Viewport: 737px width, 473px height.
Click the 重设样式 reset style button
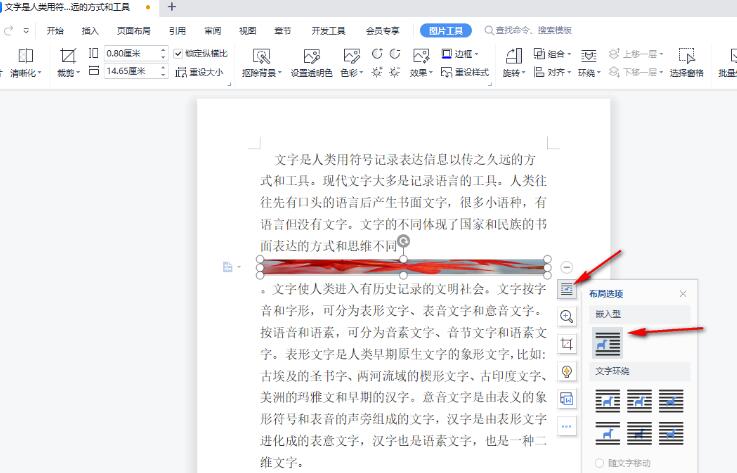tap(458, 72)
